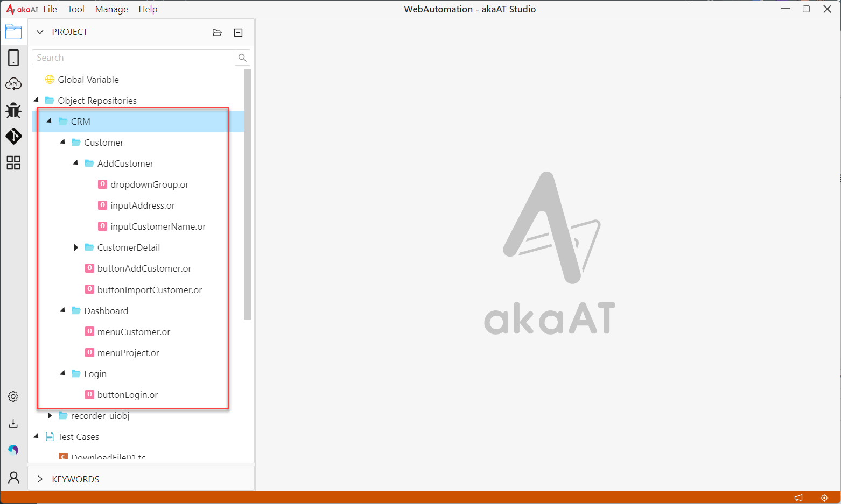
Task: Expand the recorder_uiobj folder arrow
Action: pos(50,416)
